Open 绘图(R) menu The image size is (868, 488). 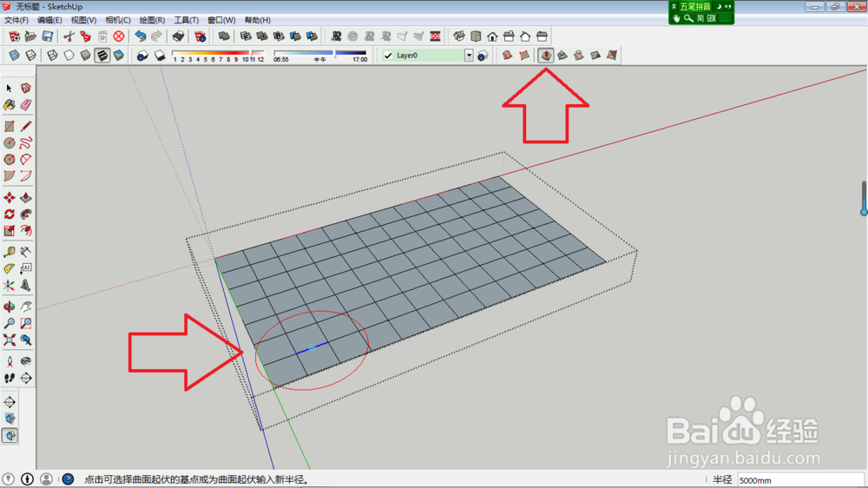click(152, 20)
